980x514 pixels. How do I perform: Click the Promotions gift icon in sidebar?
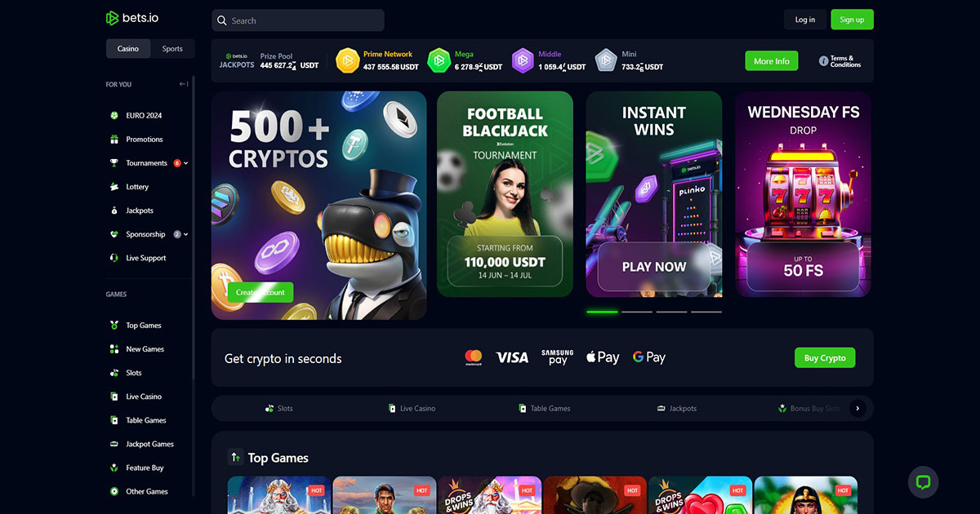point(114,140)
